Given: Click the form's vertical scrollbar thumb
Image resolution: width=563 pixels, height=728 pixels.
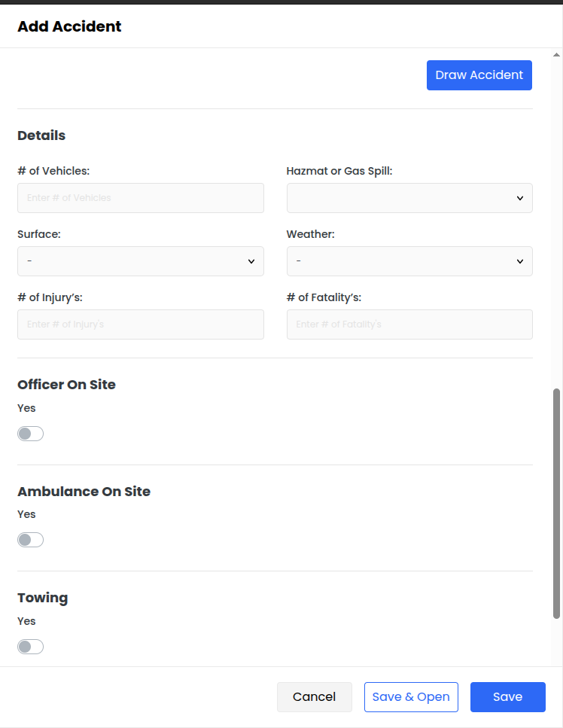Looking at the screenshot, I should coord(556,504).
